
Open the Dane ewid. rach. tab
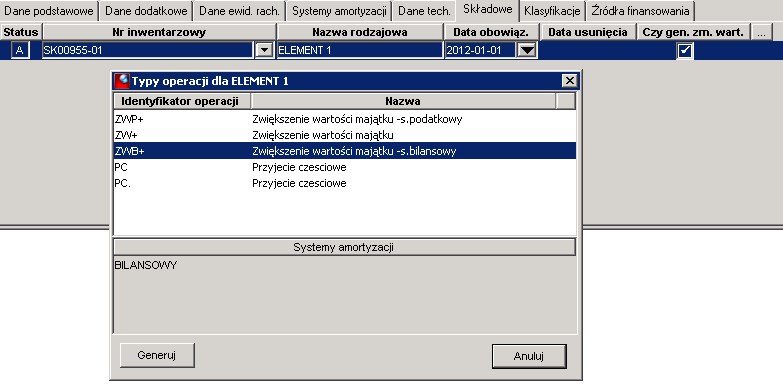point(239,11)
